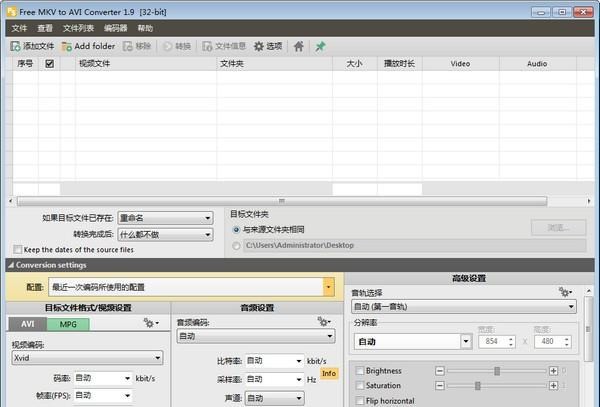The height and width of the screenshot is (407, 600).
Task: Open the 文件 menu
Action: tap(19, 28)
